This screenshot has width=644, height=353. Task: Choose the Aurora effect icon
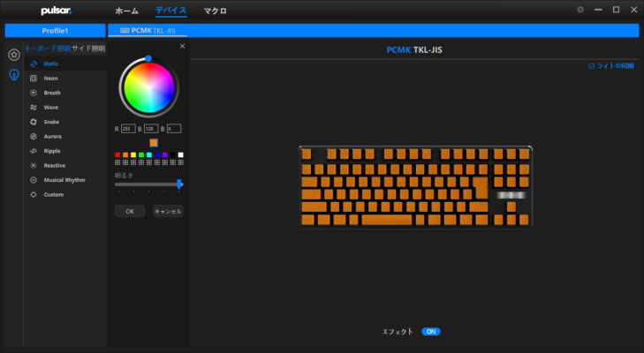coord(34,136)
